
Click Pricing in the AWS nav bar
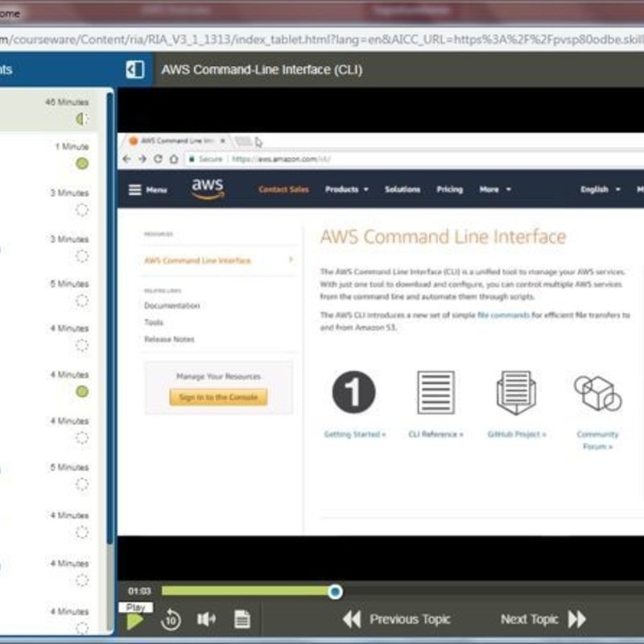point(450,189)
